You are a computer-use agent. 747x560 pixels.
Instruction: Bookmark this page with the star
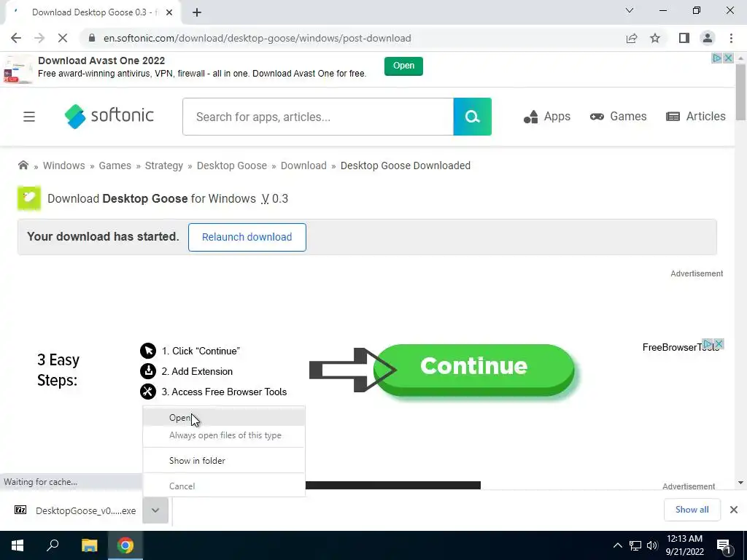(655, 38)
